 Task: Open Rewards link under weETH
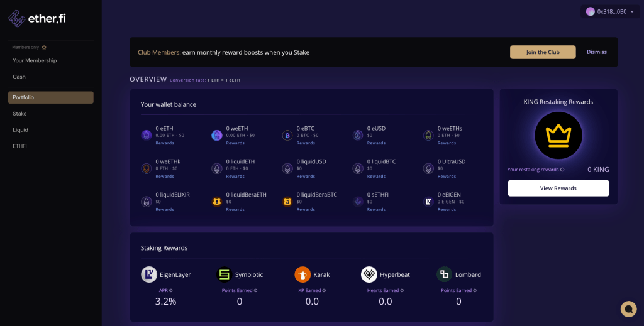click(235, 143)
